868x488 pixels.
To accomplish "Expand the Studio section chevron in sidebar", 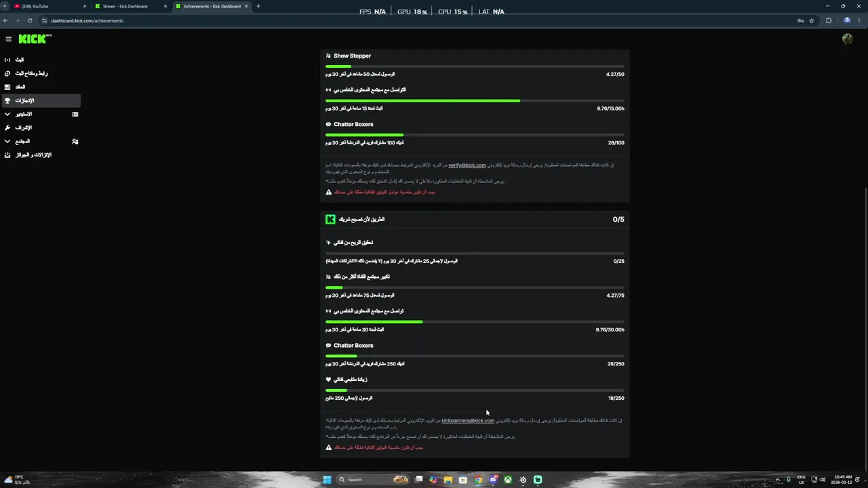I will point(7,114).
